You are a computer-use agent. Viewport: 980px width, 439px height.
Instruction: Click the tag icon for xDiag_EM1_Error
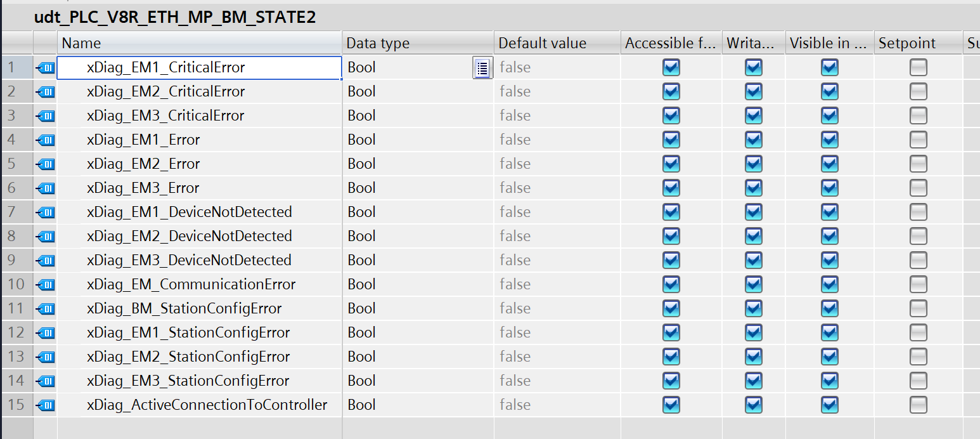coord(46,140)
